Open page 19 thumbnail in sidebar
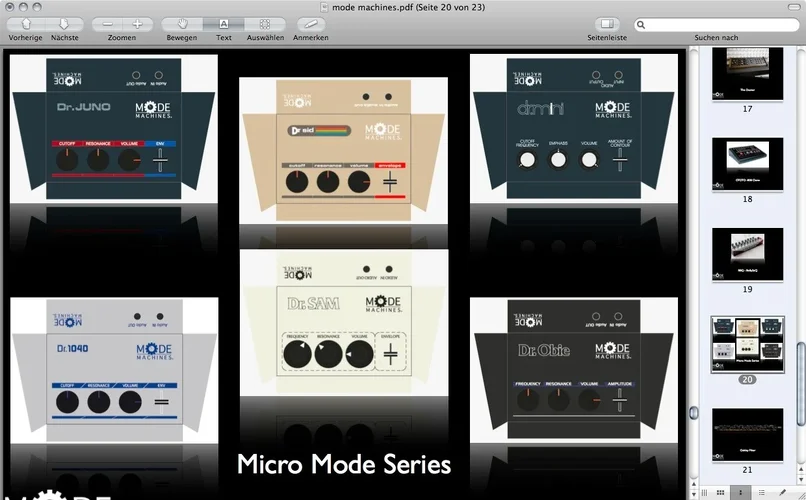This screenshot has width=806, height=500. coord(747,254)
